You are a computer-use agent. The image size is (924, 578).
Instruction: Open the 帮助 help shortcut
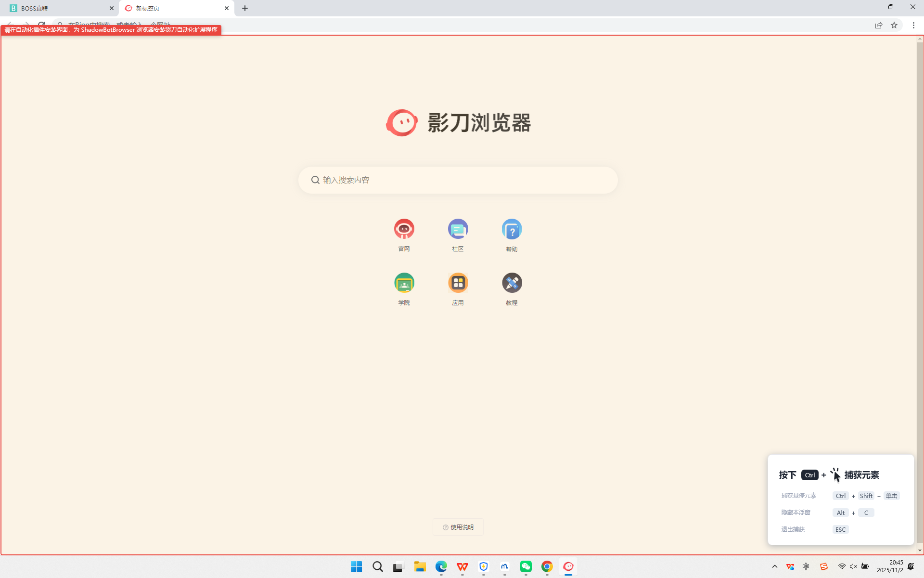coord(512,229)
